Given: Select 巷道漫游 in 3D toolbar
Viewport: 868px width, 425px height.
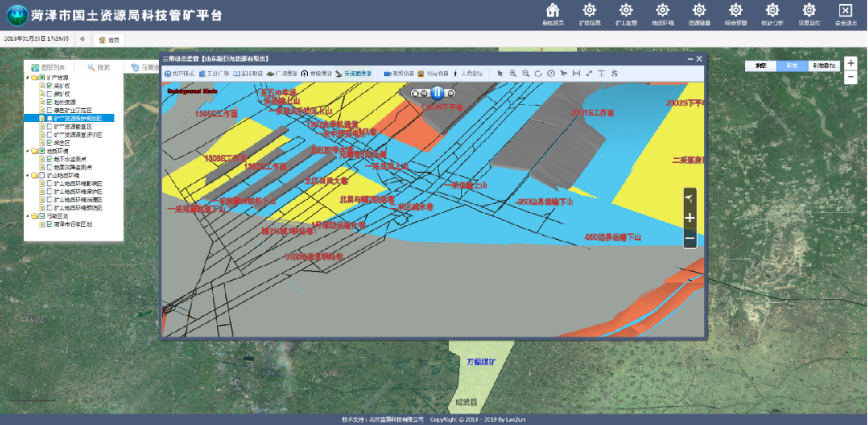Looking at the screenshot, I should pos(317,73).
